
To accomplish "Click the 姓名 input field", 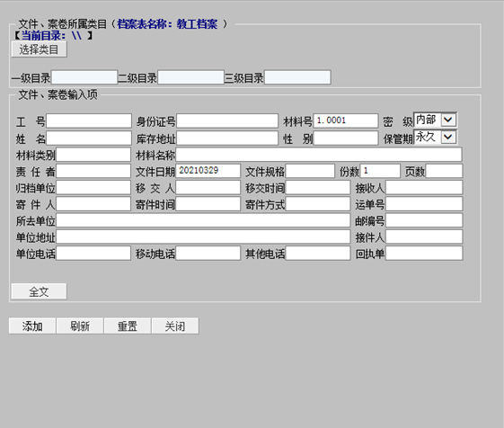I will point(89,138).
